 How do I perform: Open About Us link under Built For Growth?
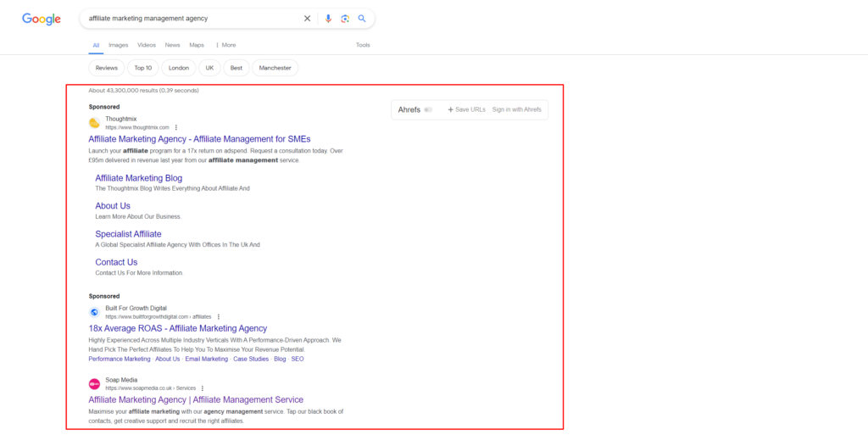point(168,359)
